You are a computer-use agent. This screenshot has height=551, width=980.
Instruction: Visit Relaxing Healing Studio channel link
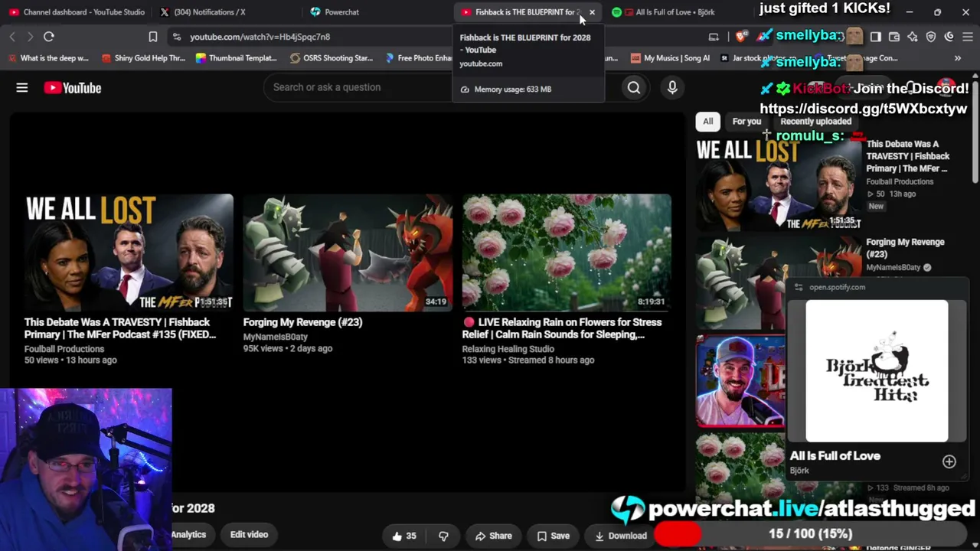pos(508,349)
